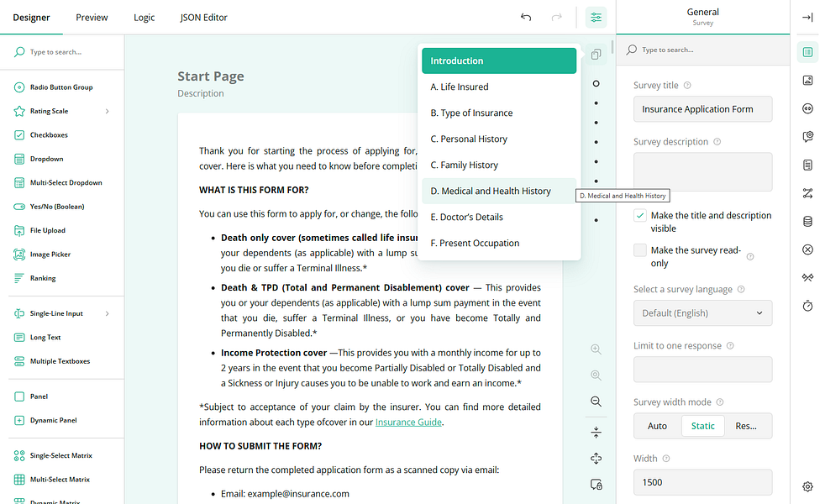The height and width of the screenshot is (504, 825).
Task: Open Pages settings icon in right strip
Action: tap(807, 165)
